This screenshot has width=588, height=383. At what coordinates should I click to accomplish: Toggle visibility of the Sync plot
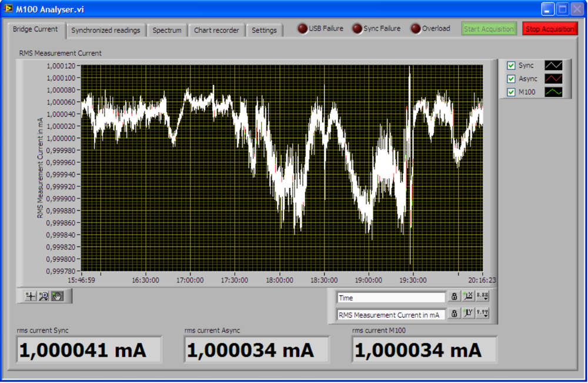511,65
